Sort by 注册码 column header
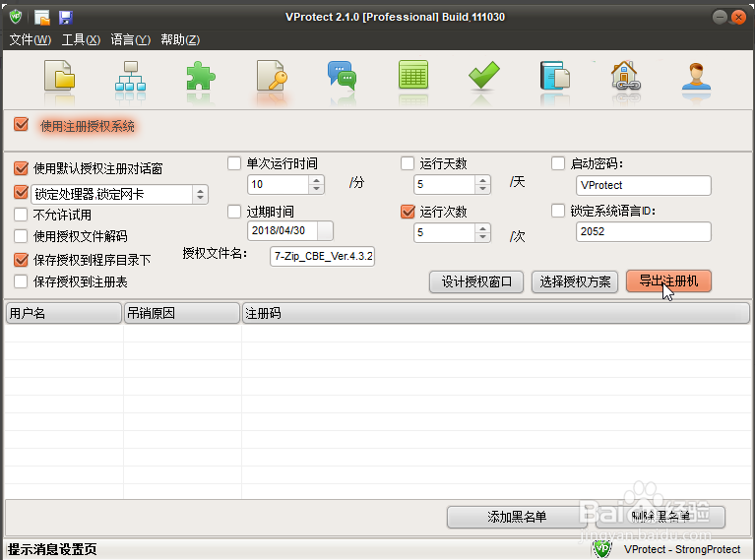The height and width of the screenshot is (560, 755). tap(496, 314)
